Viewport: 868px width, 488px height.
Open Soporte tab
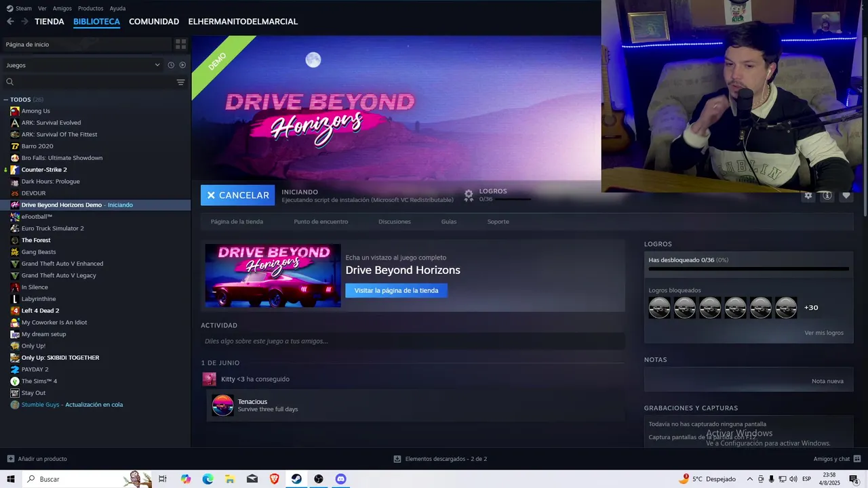point(498,222)
